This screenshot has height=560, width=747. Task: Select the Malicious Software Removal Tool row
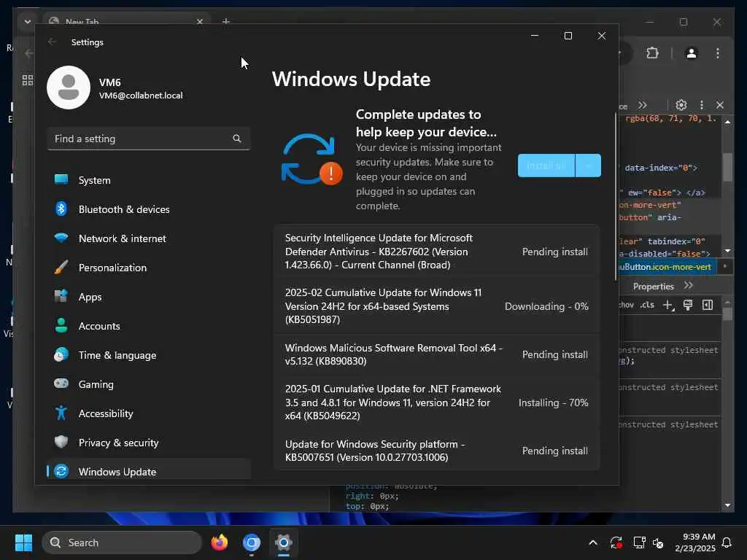pyautogui.click(x=436, y=354)
